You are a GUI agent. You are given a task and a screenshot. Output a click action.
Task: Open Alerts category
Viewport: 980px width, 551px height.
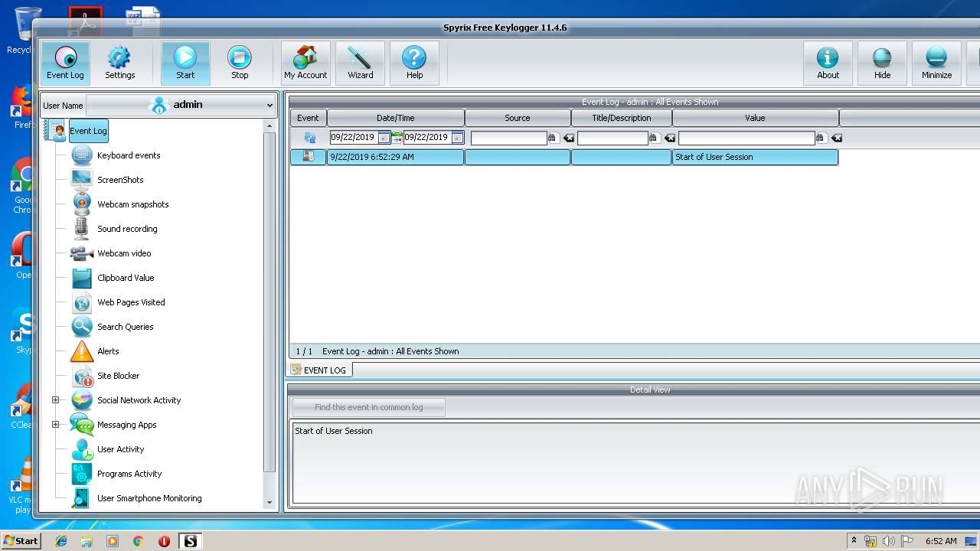click(108, 351)
